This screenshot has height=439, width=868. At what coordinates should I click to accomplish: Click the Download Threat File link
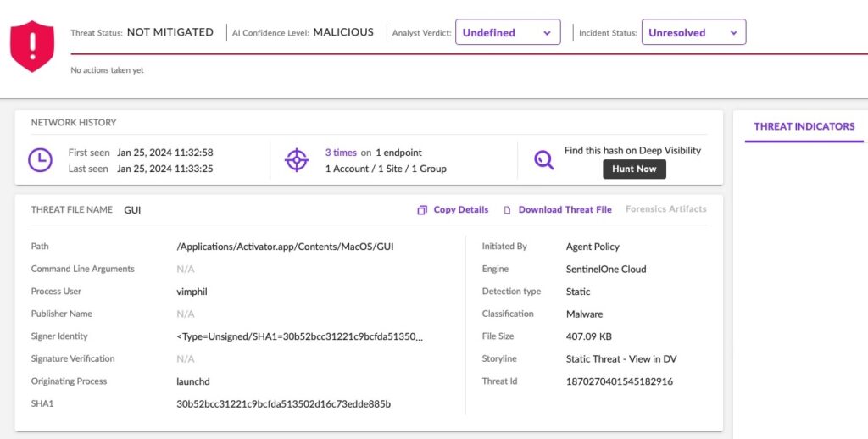click(x=565, y=209)
